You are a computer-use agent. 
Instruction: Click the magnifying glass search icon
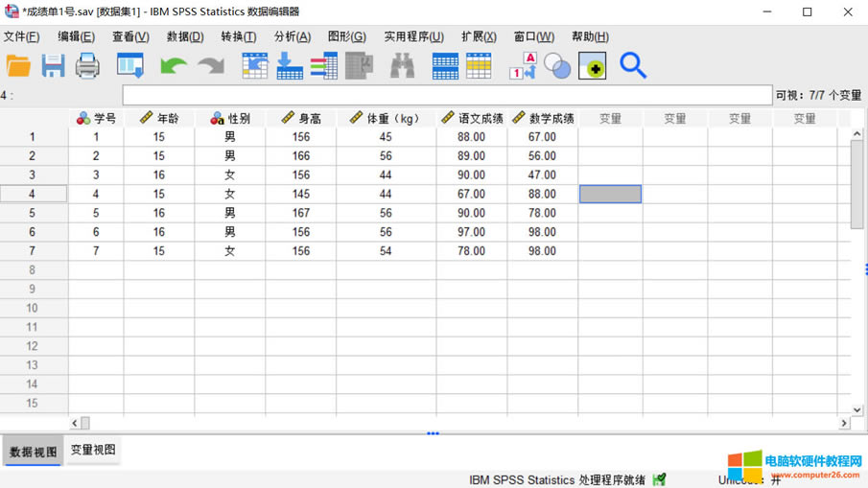tap(633, 65)
